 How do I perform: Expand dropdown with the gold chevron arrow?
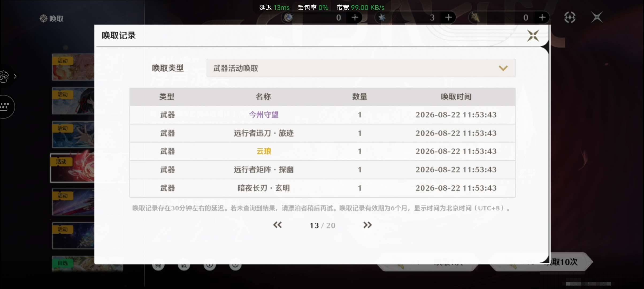pos(503,68)
